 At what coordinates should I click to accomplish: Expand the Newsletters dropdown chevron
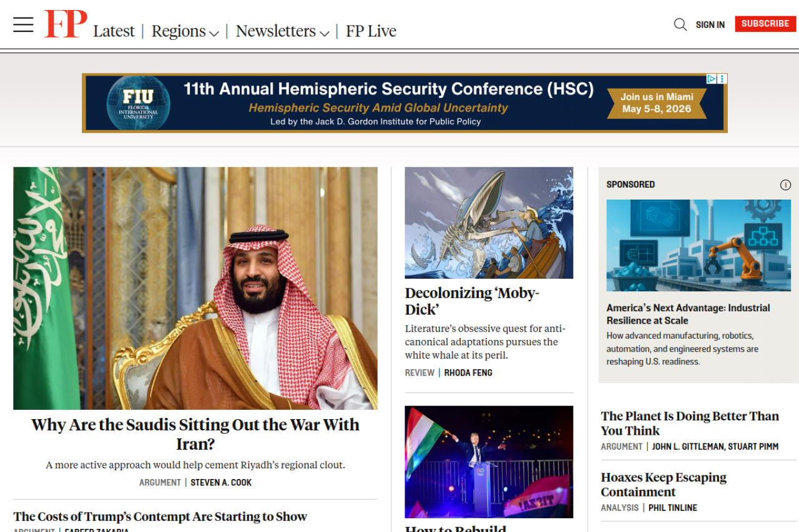324,33
